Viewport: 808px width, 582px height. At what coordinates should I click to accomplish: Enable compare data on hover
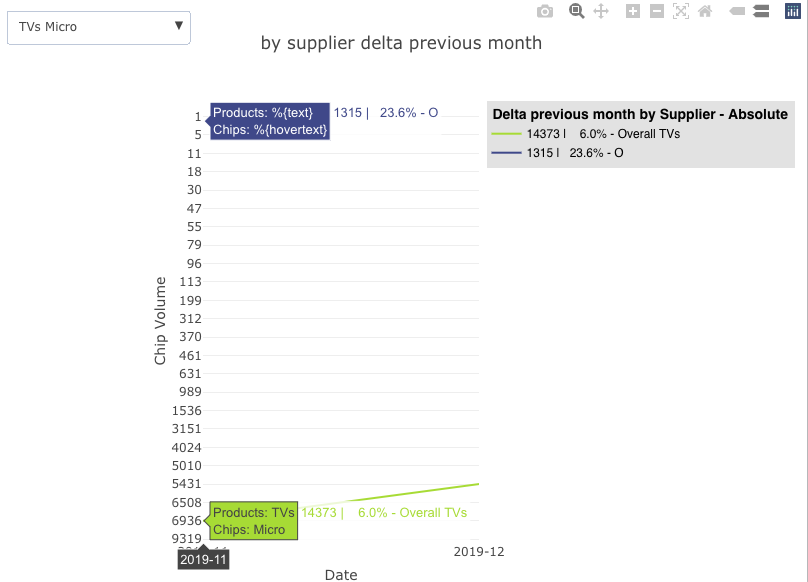760,11
